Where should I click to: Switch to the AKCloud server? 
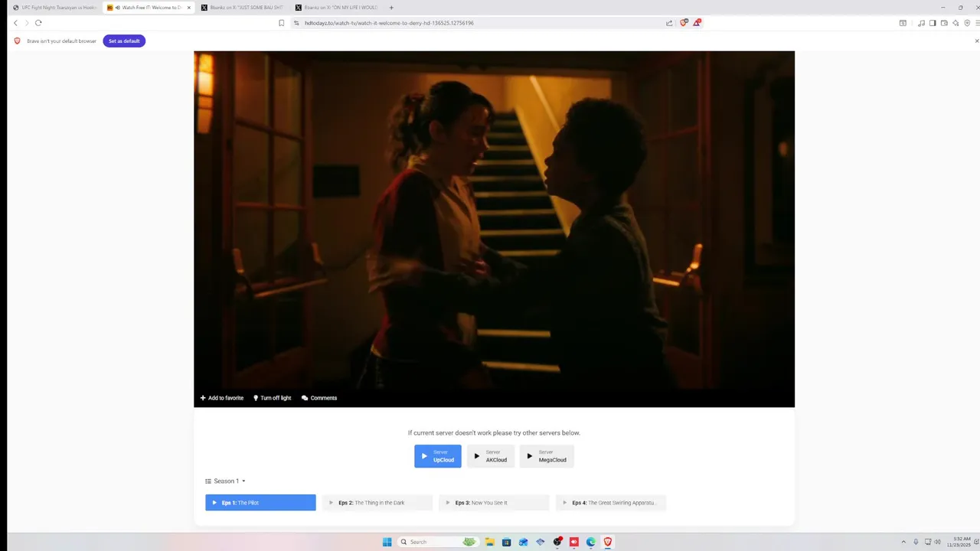(491, 456)
